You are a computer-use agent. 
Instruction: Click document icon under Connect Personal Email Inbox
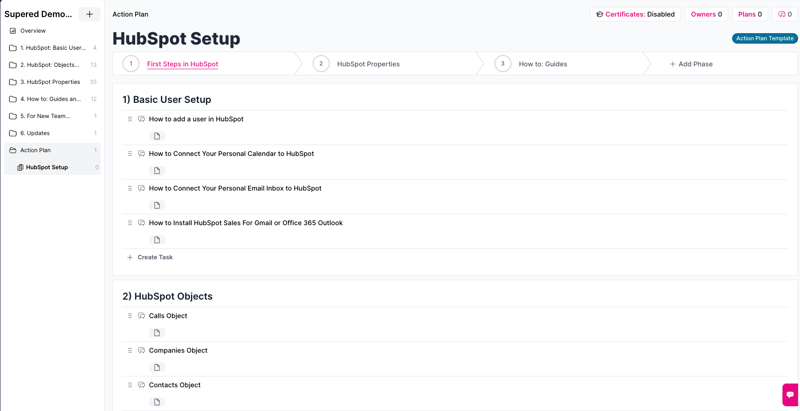click(x=157, y=206)
